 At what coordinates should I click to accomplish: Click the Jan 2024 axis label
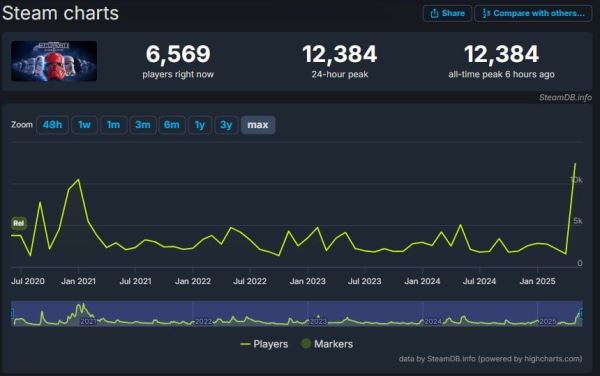(x=422, y=281)
